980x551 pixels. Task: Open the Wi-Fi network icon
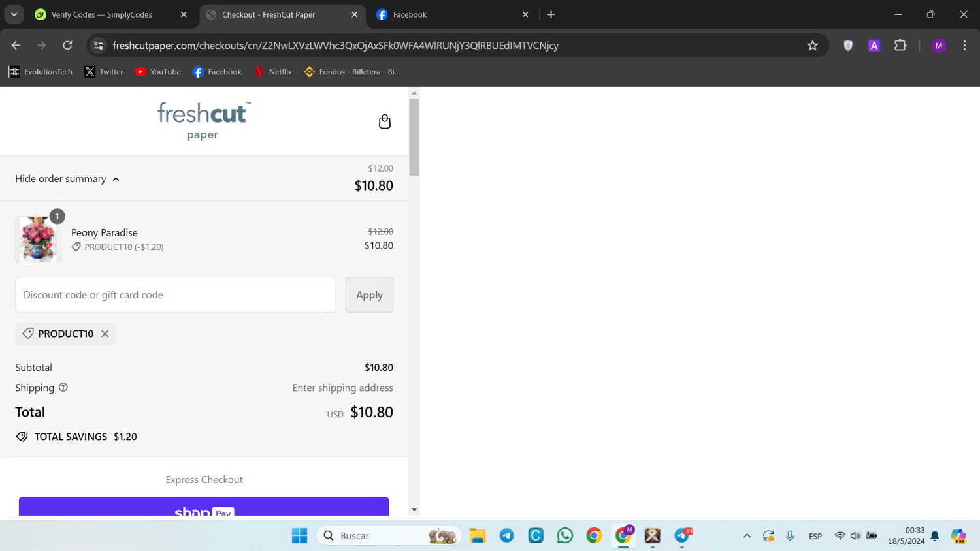click(x=840, y=536)
